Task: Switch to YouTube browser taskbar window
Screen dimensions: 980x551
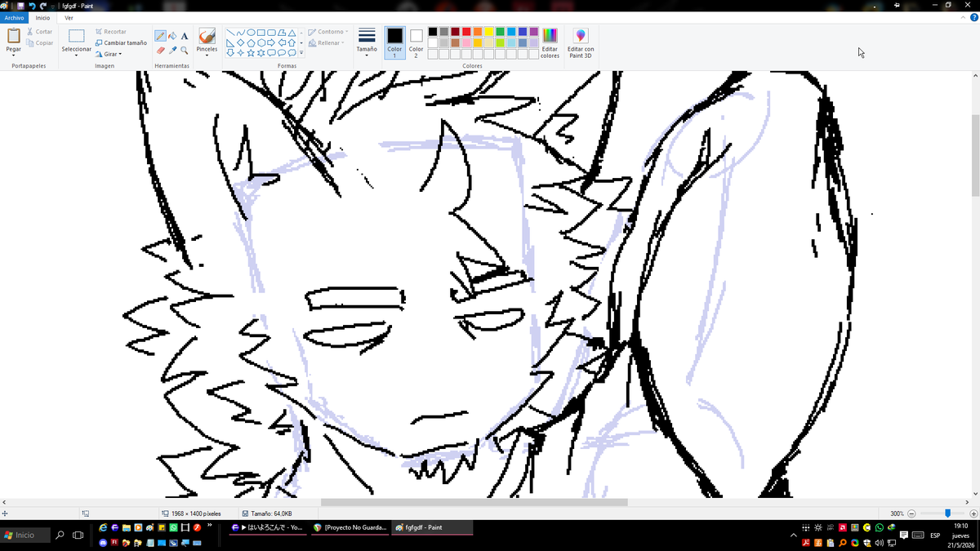Action: [x=267, y=527]
